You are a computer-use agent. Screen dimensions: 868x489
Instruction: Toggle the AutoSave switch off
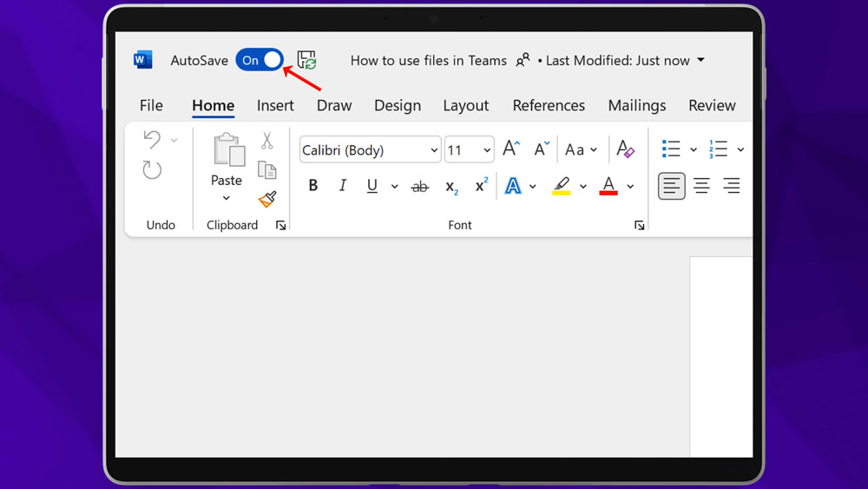[x=260, y=60]
